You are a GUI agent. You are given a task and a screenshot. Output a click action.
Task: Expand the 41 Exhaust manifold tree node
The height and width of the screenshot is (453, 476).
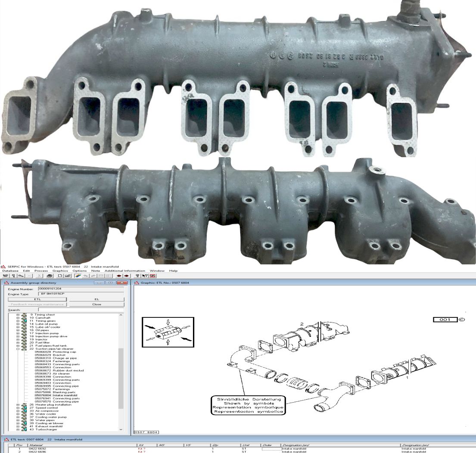click(18, 426)
